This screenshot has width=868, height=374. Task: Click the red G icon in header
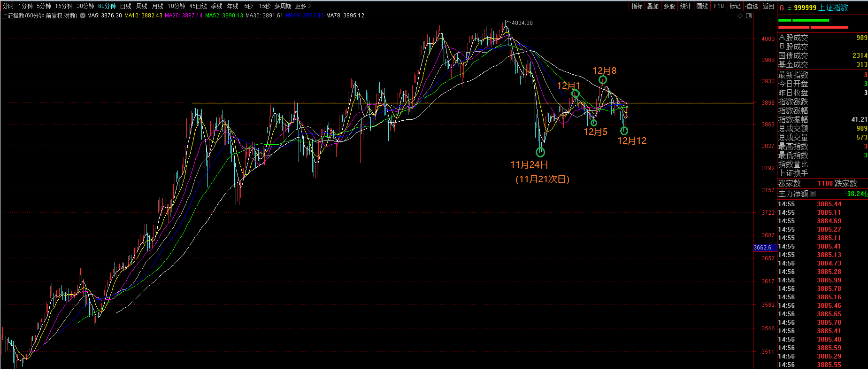[782, 8]
